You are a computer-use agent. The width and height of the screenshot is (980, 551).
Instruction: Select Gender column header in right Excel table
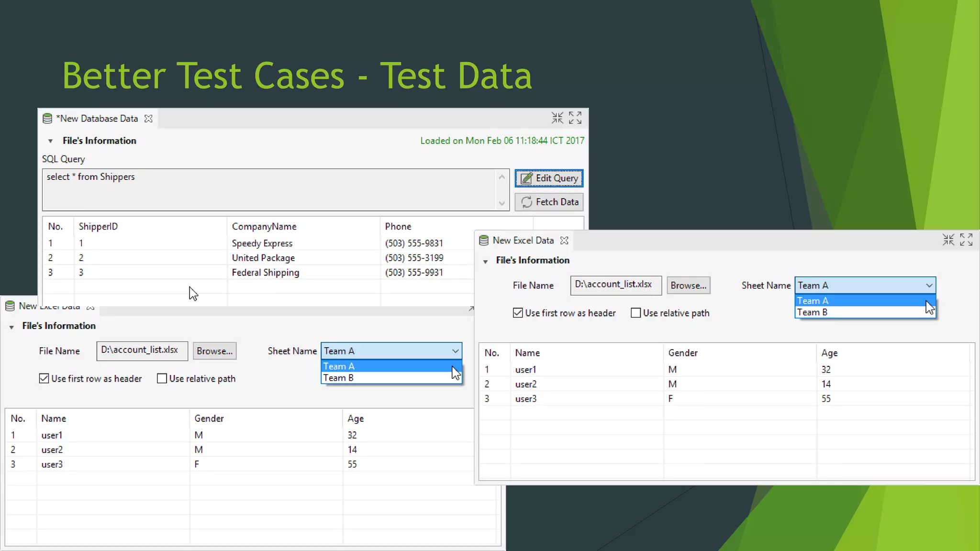[740, 353]
